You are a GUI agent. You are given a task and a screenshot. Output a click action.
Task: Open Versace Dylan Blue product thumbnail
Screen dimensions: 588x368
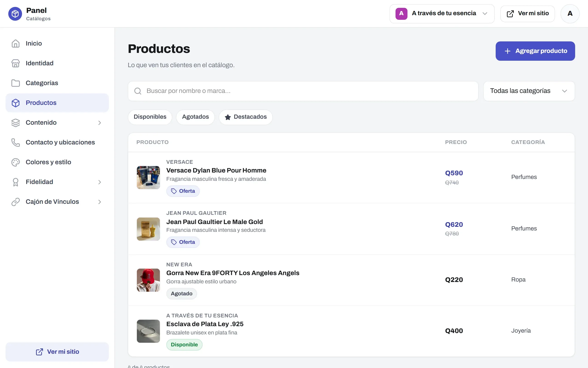pos(148,178)
